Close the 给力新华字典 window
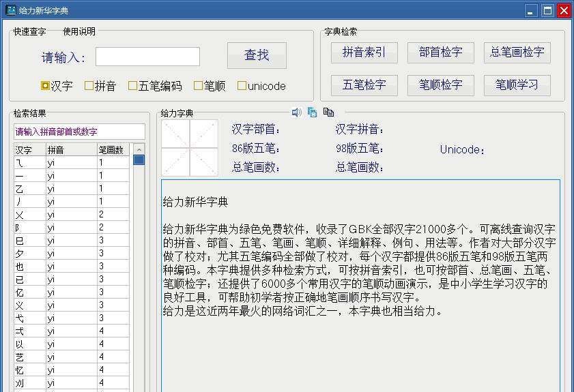 (x=564, y=11)
